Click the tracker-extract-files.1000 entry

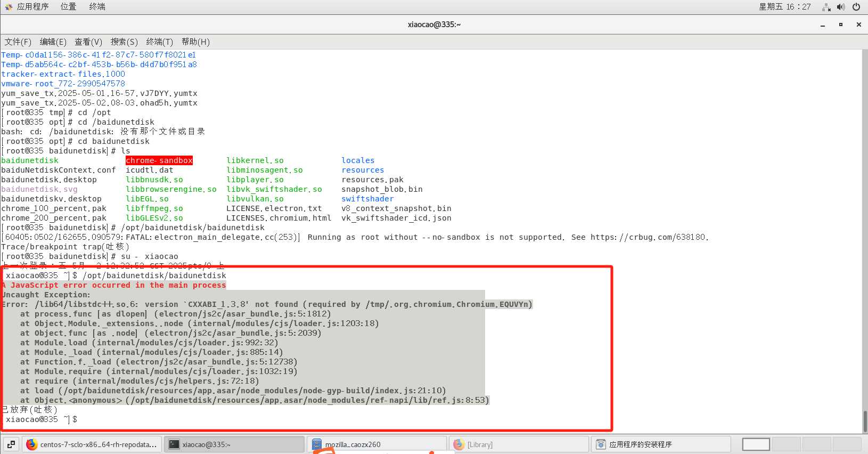[63, 74]
